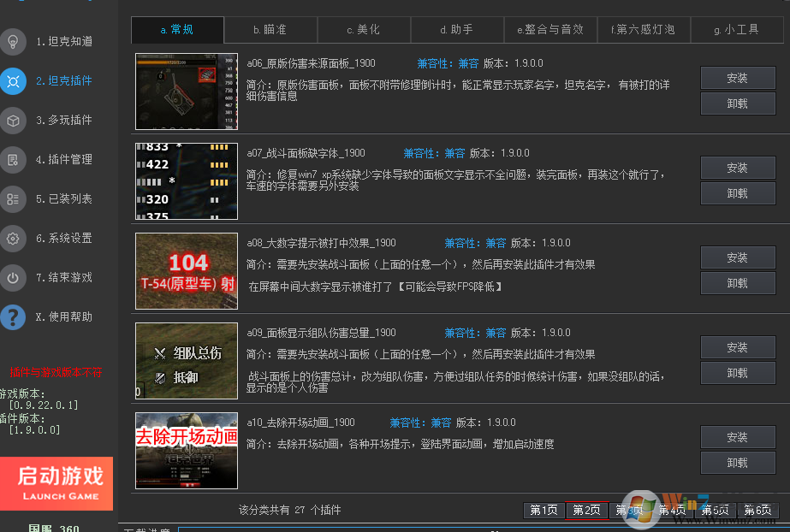
Task: Select the "1.坦克知道" lightbulb sidebar icon
Action: point(13,41)
